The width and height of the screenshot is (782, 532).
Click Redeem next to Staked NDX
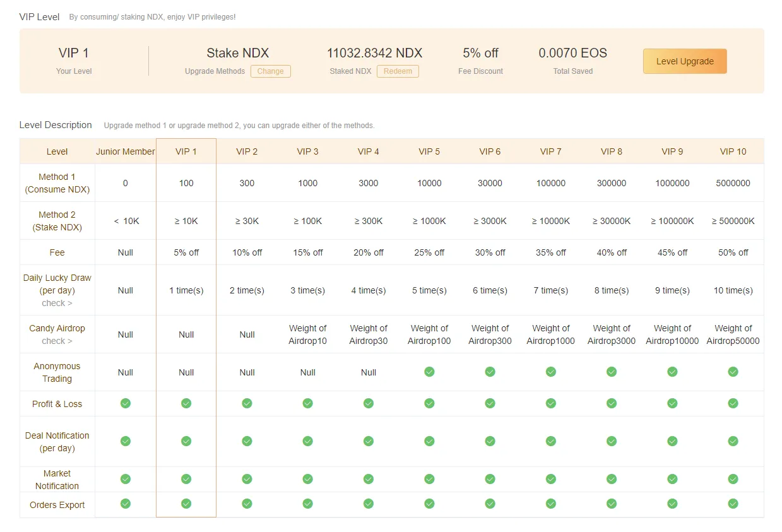[398, 71]
